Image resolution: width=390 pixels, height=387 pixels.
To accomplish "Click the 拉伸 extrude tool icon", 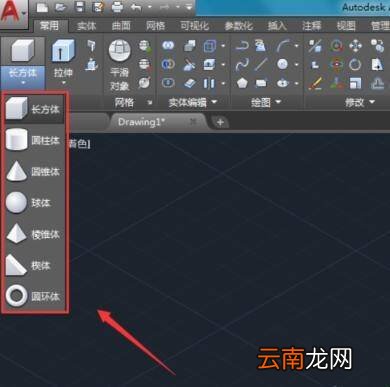I will tap(63, 51).
